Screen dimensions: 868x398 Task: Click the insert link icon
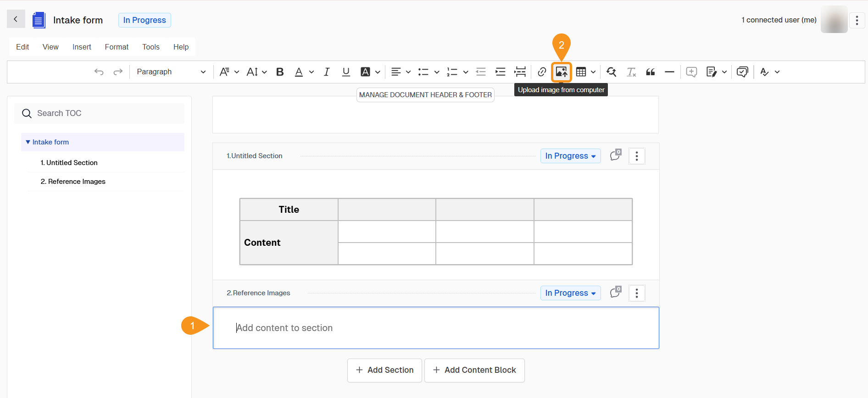pyautogui.click(x=542, y=72)
